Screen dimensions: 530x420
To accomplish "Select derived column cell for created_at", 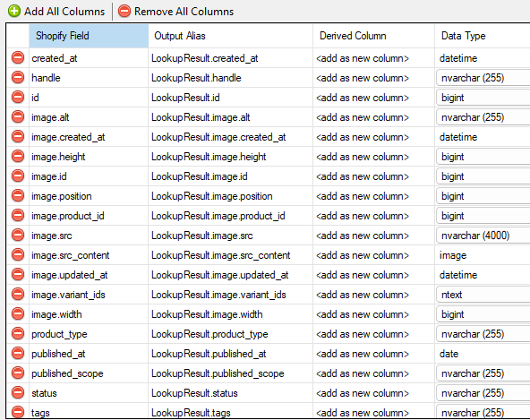I will [374, 58].
